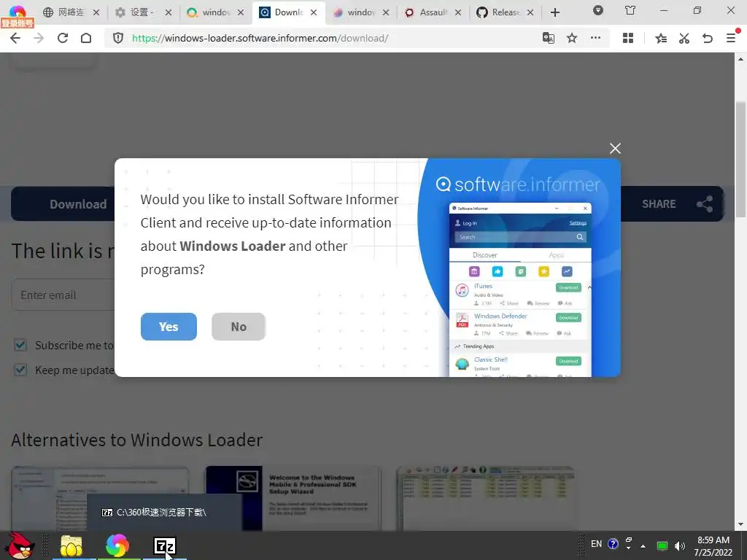
Task: Click the skin shirt icon in title bar
Action: [630, 10]
